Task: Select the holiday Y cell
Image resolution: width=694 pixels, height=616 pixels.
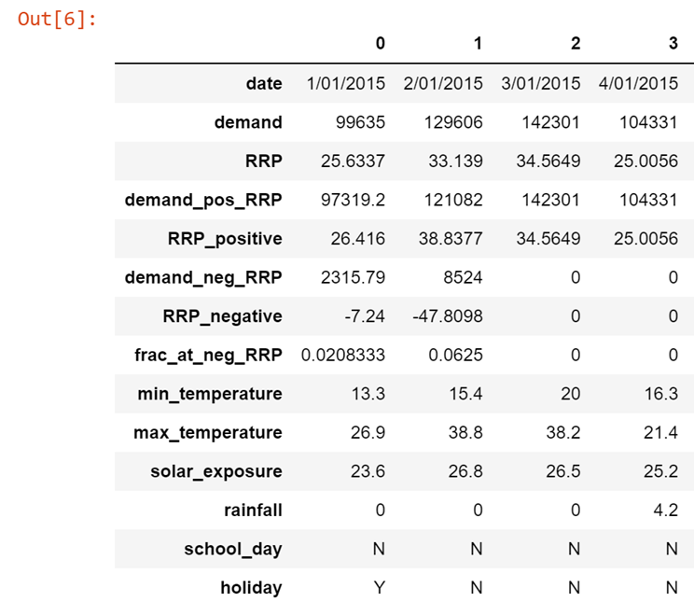Action: 379,588
